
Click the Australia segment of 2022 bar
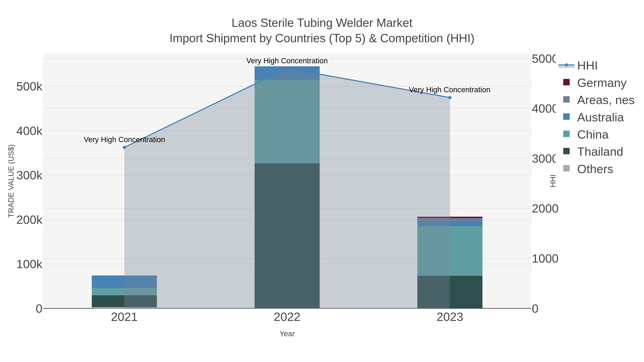(x=287, y=73)
